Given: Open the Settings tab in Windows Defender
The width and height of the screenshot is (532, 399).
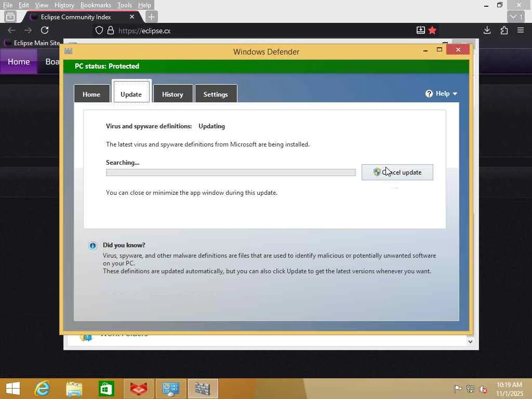Looking at the screenshot, I should point(216,94).
